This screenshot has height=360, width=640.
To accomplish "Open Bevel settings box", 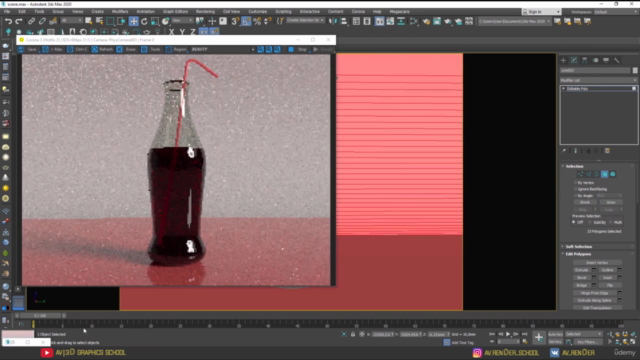I will tap(594, 278).
